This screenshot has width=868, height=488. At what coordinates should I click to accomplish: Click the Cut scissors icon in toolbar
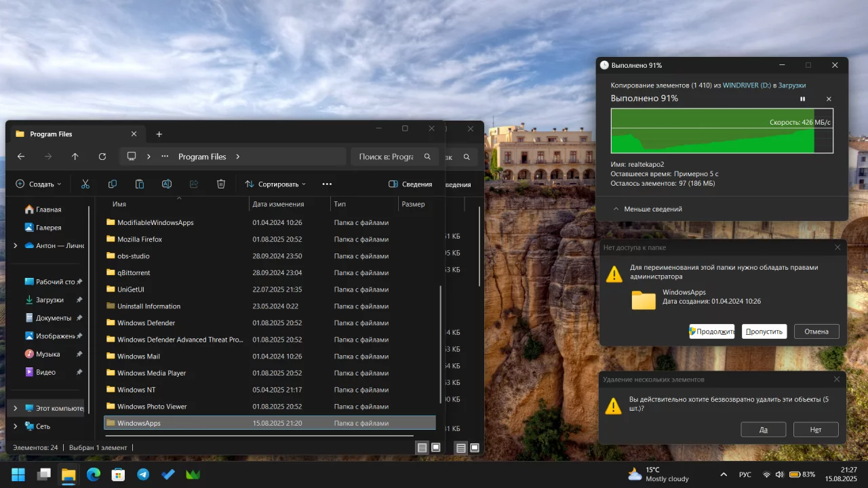tap(85, 184)
